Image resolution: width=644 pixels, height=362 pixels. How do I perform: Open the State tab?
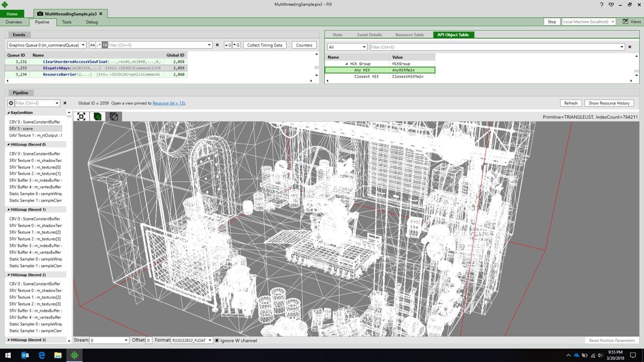pos(338,35)
